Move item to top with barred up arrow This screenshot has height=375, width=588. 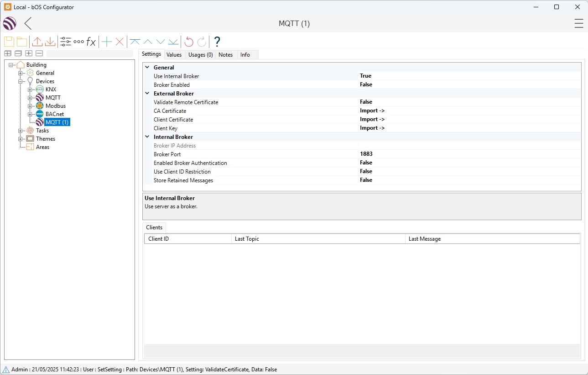[x=135, y=42]
